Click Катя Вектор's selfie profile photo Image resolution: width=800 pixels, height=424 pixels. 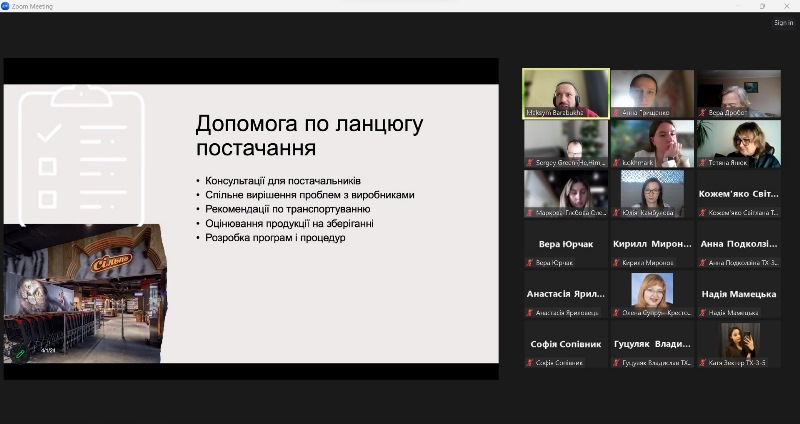click(740, 340)
